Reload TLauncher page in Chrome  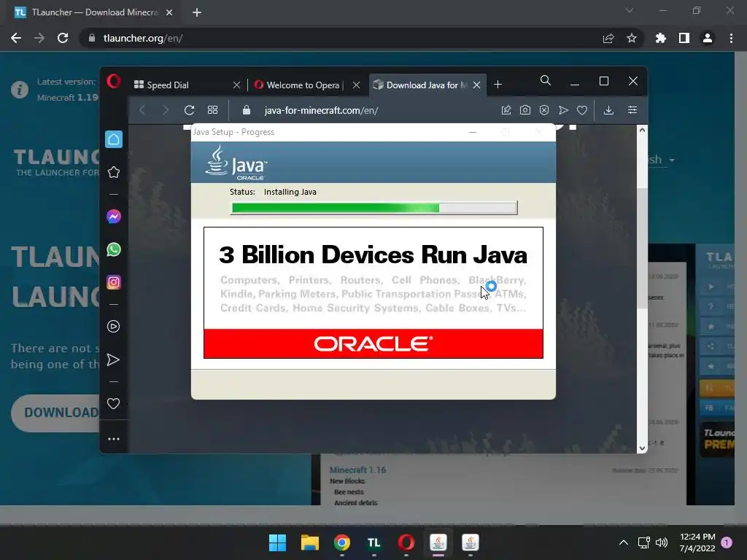(x=63, y=38)
